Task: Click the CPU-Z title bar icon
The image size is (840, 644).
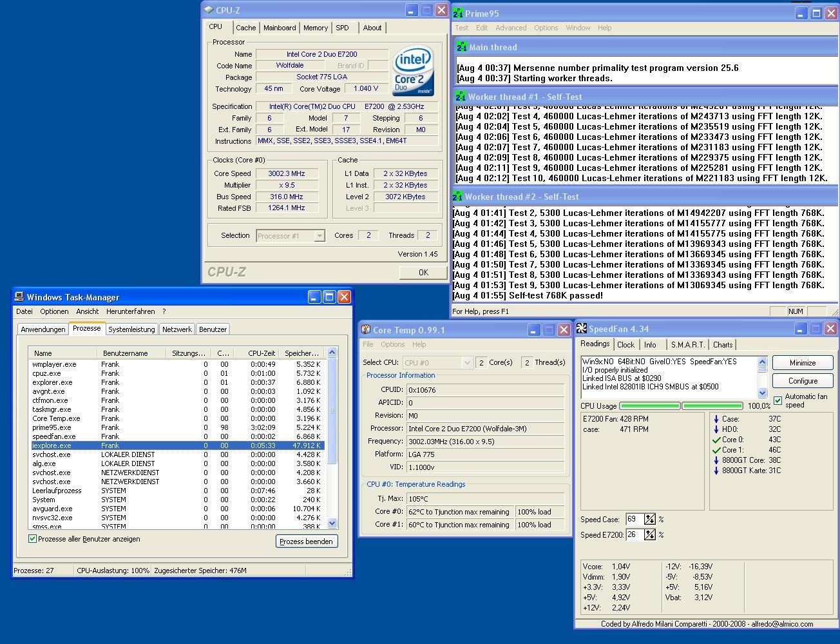Action: (x=209, y=10)
